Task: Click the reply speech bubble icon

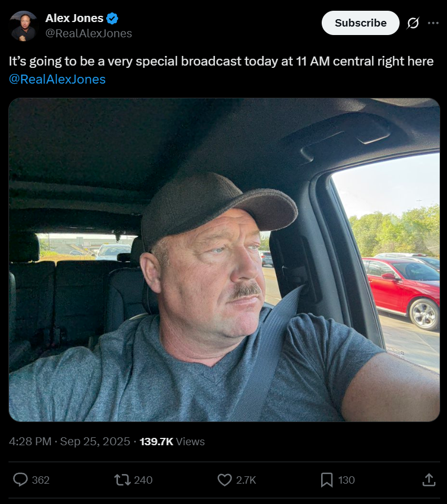Action: (x=20, y=480)
